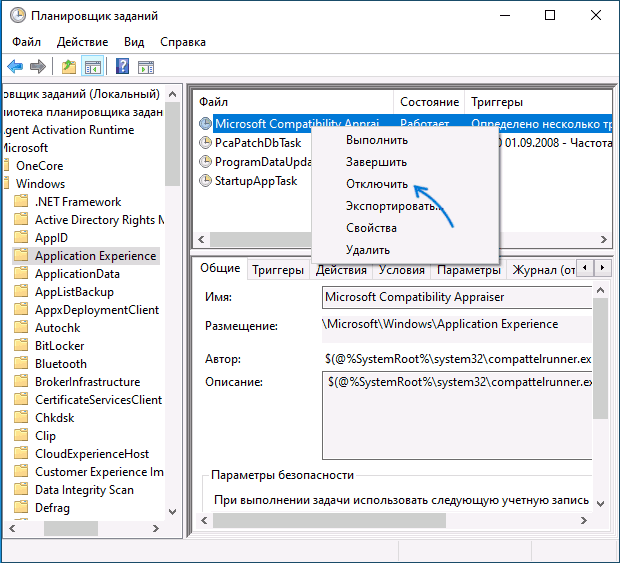Image resolution: width=620 pixels, height=563 pixels.
Task: Switch to the Параметры tab
Action: [469, 270]
